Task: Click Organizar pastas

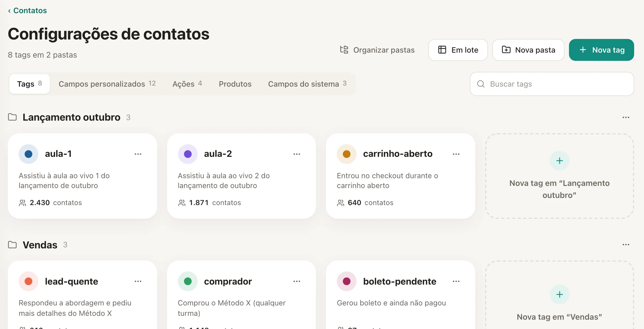Action: [x=377, y=50]
